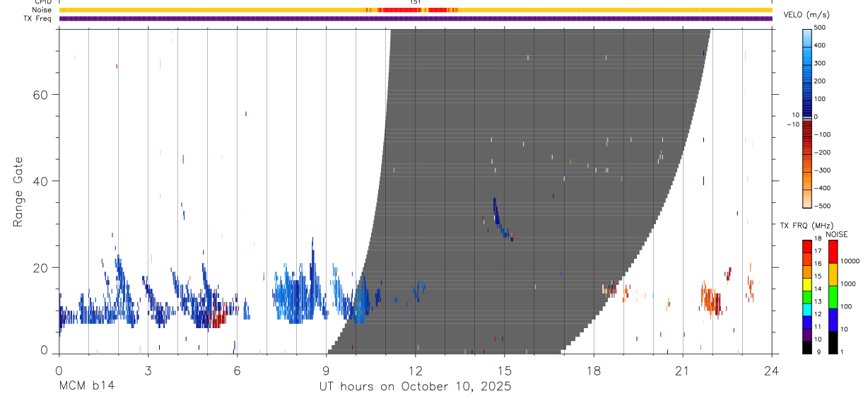Click the 3 tick label on the UT hours axis
The image size is (868, 401).
[x=148, y=371]
